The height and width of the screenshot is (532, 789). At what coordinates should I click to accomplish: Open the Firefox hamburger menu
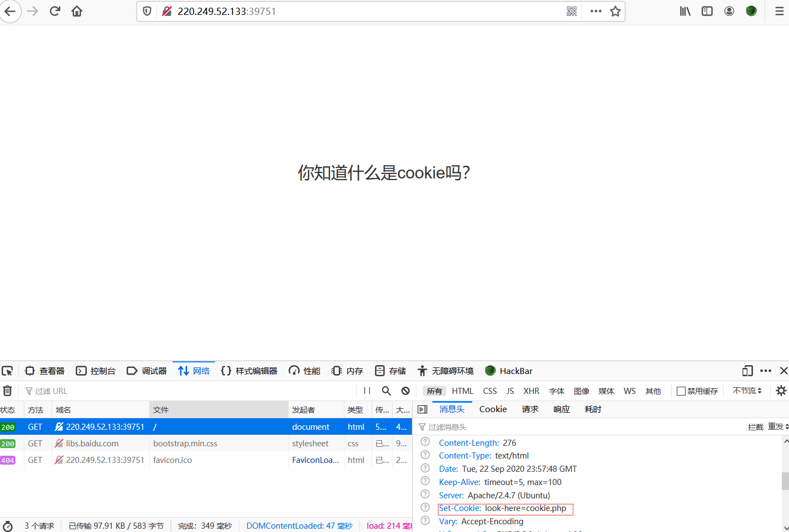point(779,11)
